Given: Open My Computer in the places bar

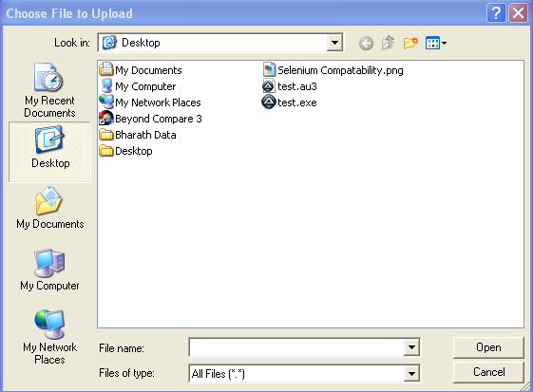Looking at the screenshot, I should click(x=49, y=270).
